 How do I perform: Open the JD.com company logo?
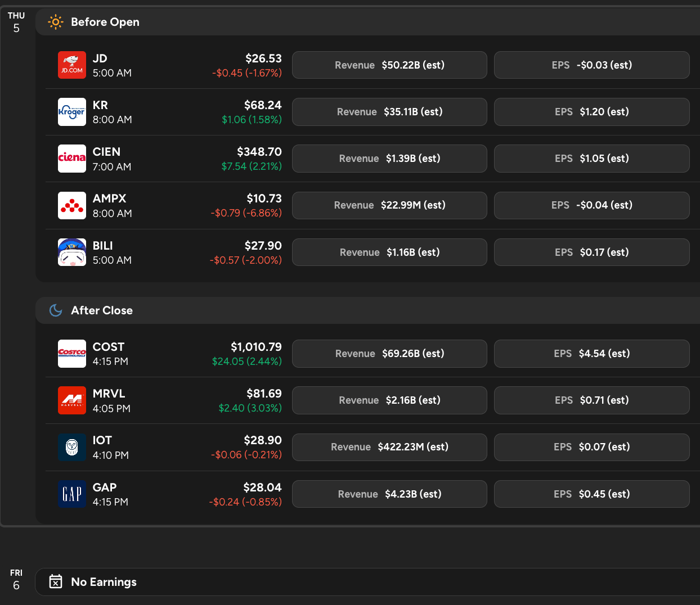pos(72,65)
